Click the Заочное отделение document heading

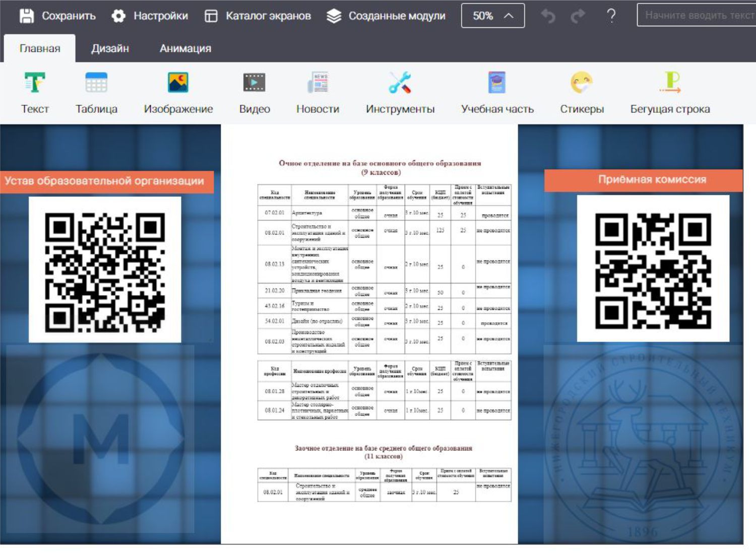(x=384, y=452)
